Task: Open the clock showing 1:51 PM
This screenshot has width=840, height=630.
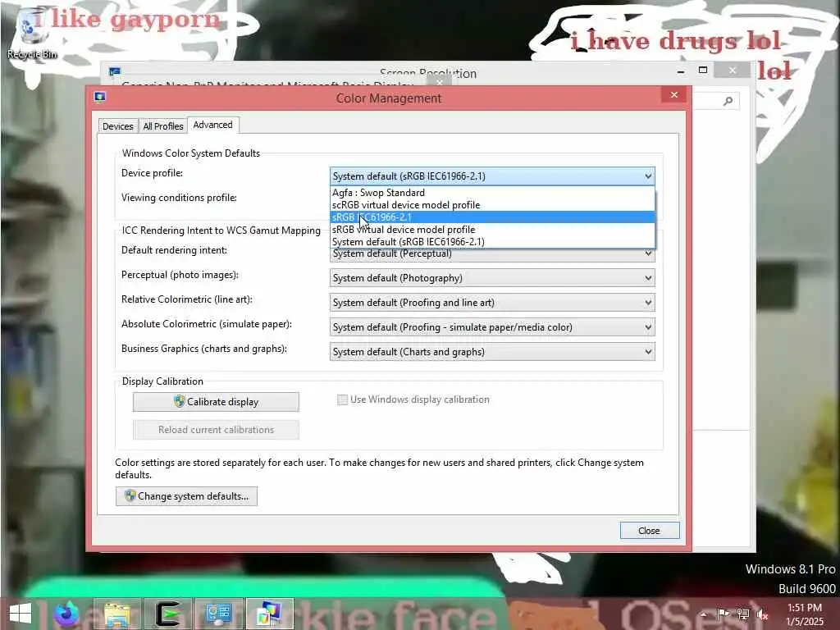Action: pyautogui.click(x=805, y=614)
